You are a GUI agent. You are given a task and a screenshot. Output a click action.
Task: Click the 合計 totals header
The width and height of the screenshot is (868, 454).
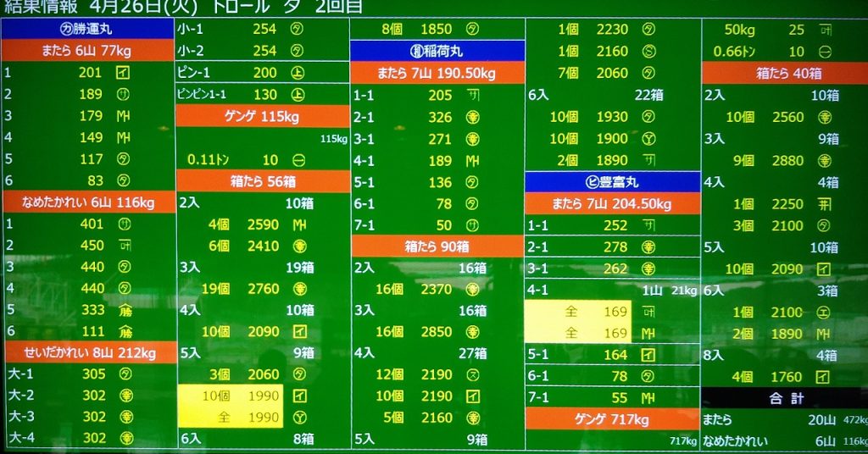tap(785, 398)
